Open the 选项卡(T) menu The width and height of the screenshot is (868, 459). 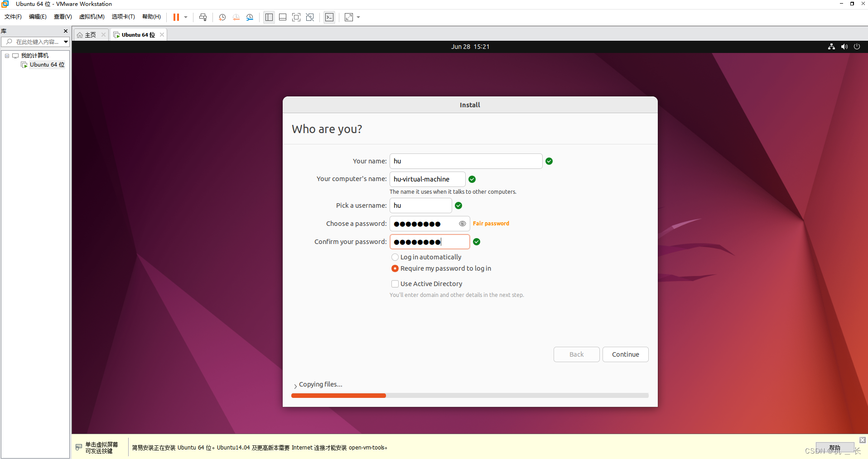click(123, 17)
